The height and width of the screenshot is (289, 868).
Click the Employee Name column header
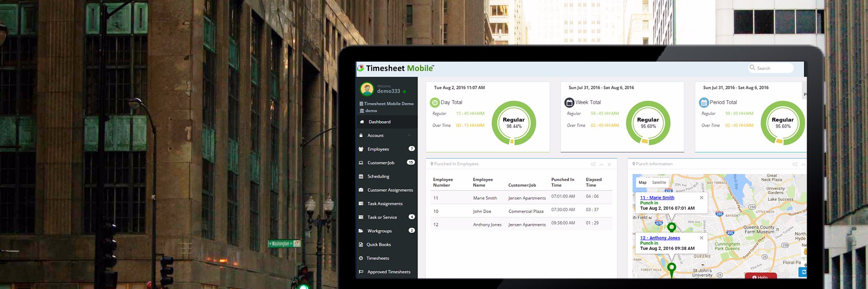[483, 182]
